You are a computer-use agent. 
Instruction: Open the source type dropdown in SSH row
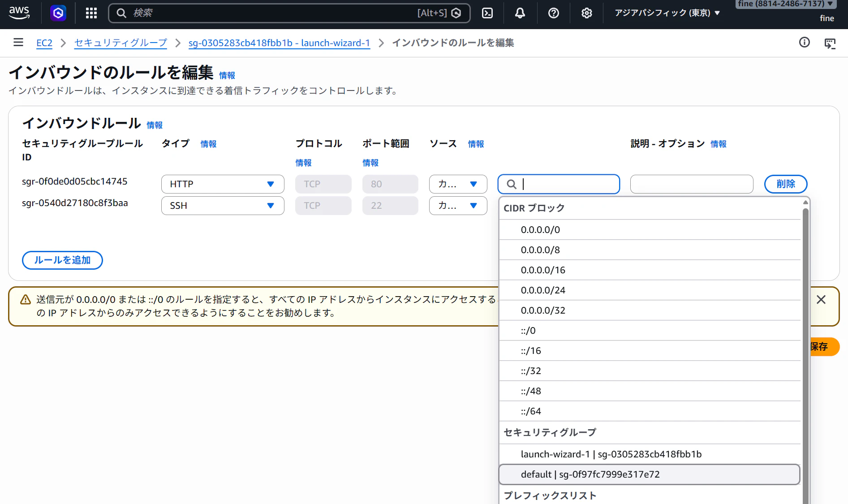pos(458,206)
